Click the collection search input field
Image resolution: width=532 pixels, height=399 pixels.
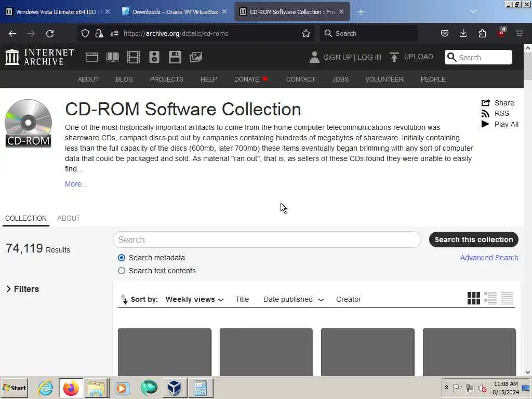point(267,240)
